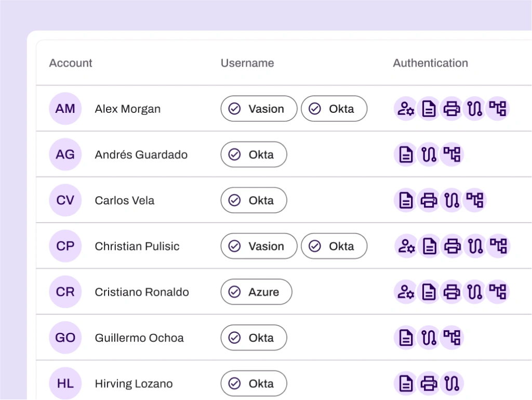The image size is (532, 400).
Task: Select Alex Morgan's Okta username chip
Action: pos(334,109)
